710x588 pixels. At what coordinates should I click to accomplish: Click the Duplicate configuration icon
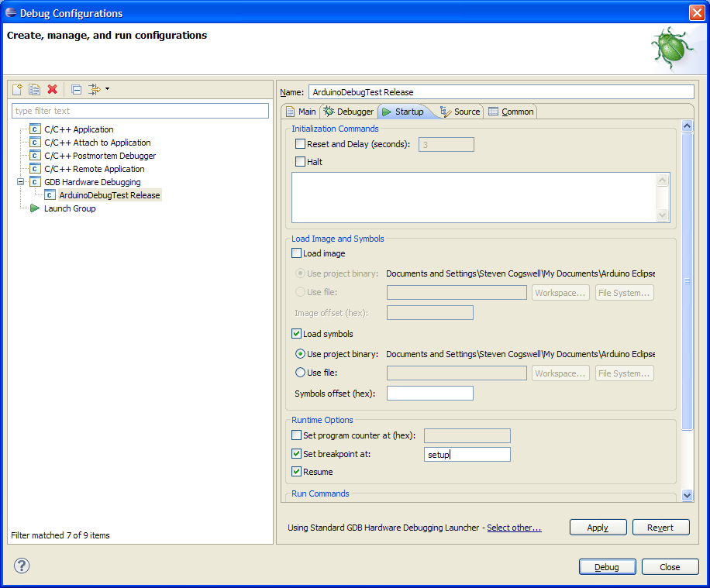pyautogui.click(x=35, y=90)
